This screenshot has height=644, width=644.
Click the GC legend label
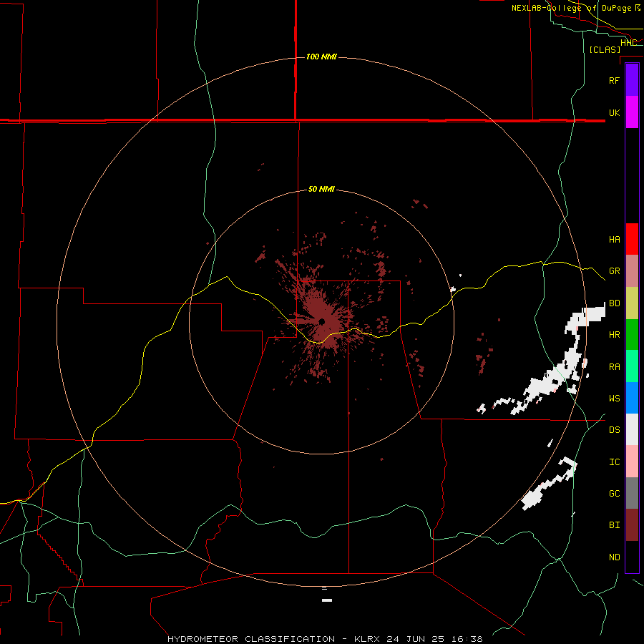click(x=614, y=494)
